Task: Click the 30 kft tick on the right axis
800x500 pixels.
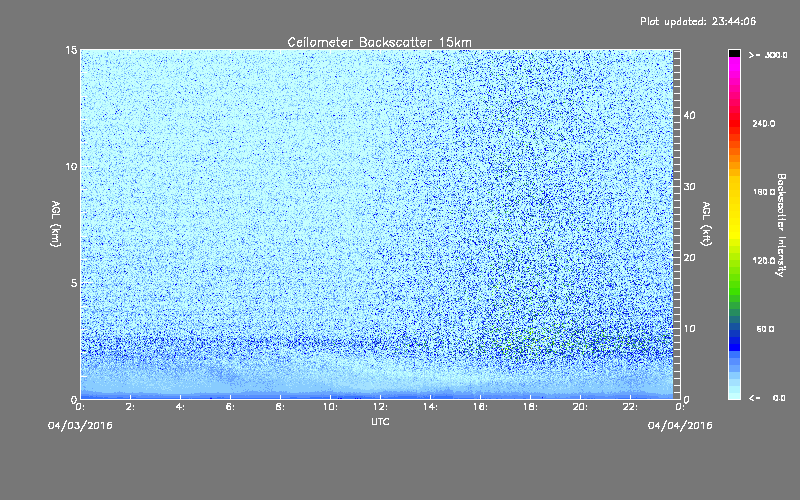Action: [689, 187]
